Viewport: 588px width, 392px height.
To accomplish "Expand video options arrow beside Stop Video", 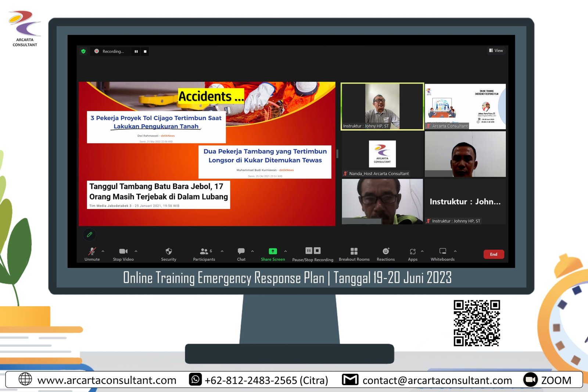I will click(136, 251).
